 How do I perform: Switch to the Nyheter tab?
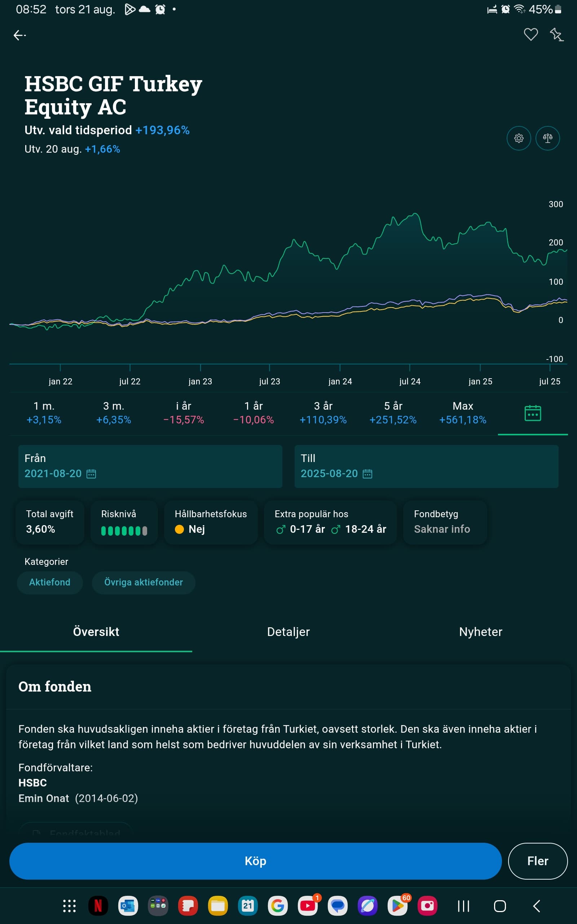point(480,632)
